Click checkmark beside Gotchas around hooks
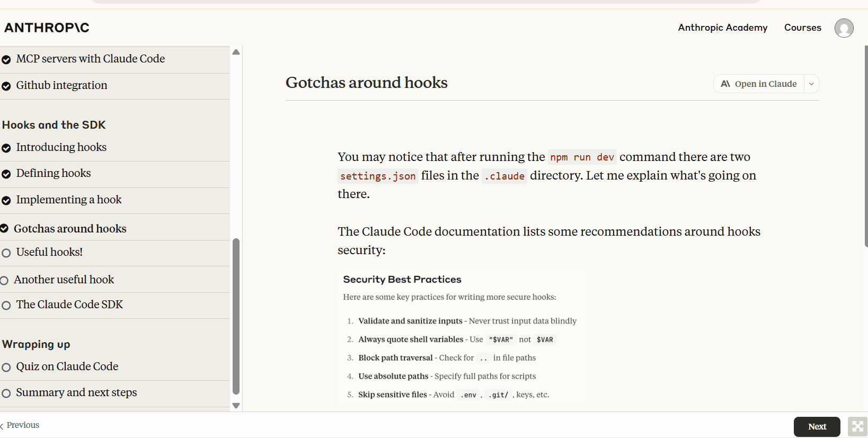Screen dimensions: 868x438 [x=4, y=229]
